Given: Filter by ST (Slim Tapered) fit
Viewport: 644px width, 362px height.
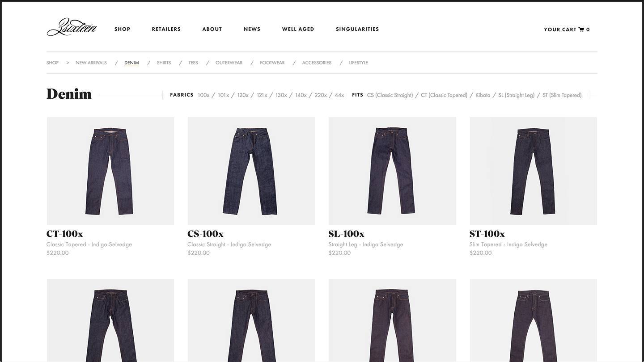Looking at the screenshot, I should click(x=562, y=95).
